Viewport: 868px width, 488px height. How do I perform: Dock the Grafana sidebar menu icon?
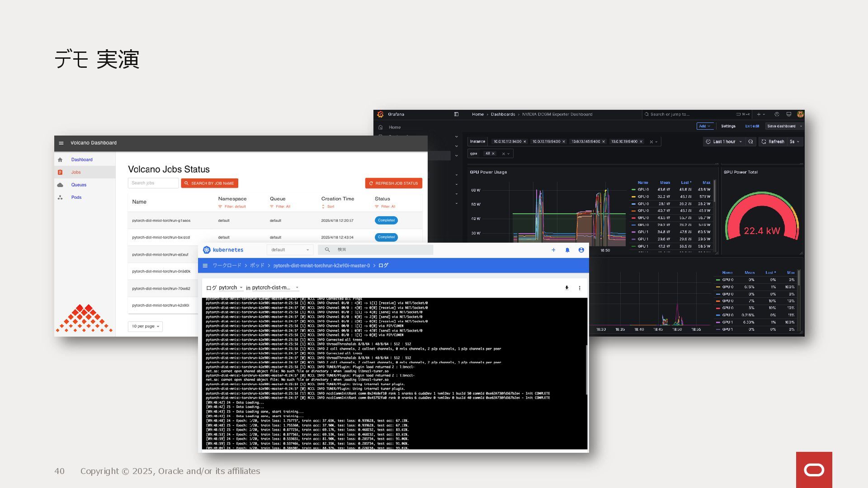(x=456, y=114)
